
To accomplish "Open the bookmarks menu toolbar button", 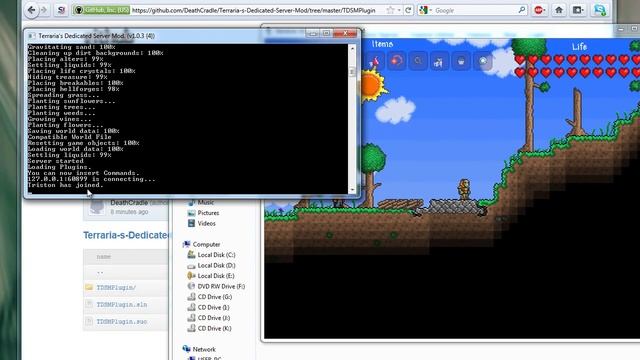I will [x=578, y=10].
